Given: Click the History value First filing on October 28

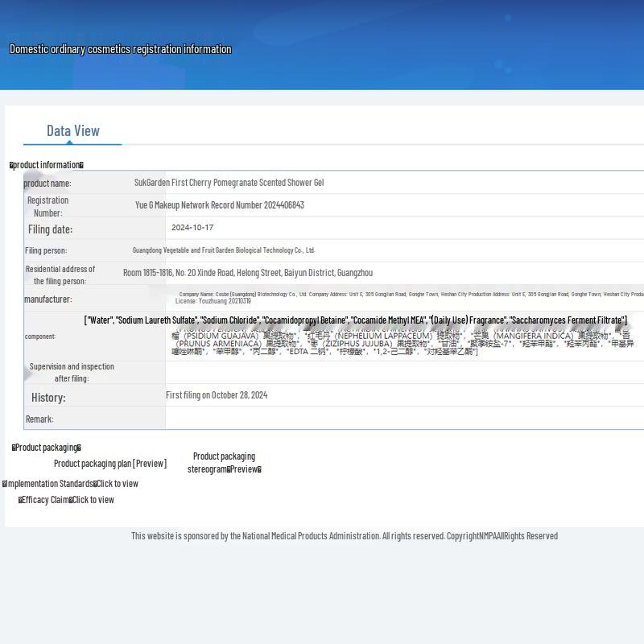Looking at the screenshot, I should [217, 395].
